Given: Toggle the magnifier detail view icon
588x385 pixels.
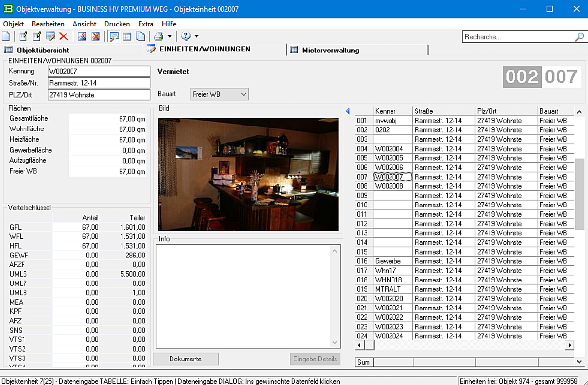Looking at the screenshot, I should point(114,36).
